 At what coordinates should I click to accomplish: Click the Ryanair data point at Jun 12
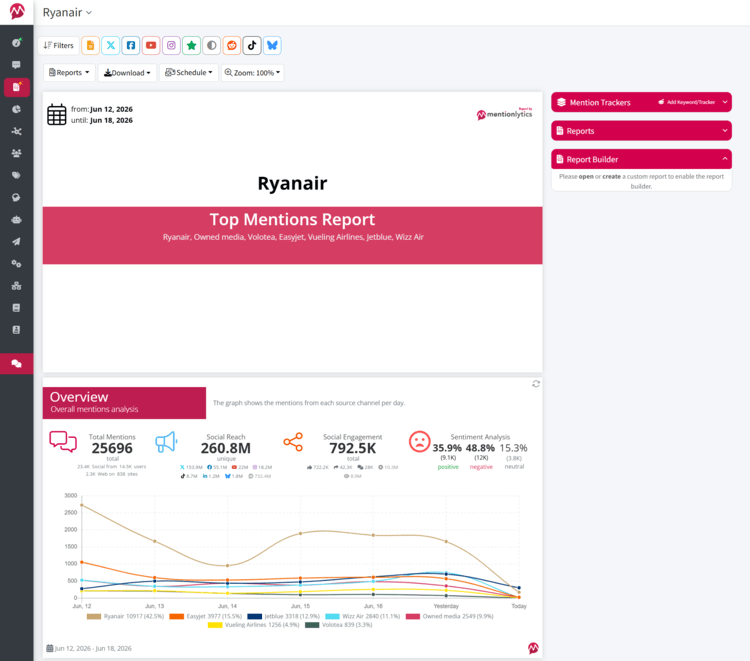[82, 505]
